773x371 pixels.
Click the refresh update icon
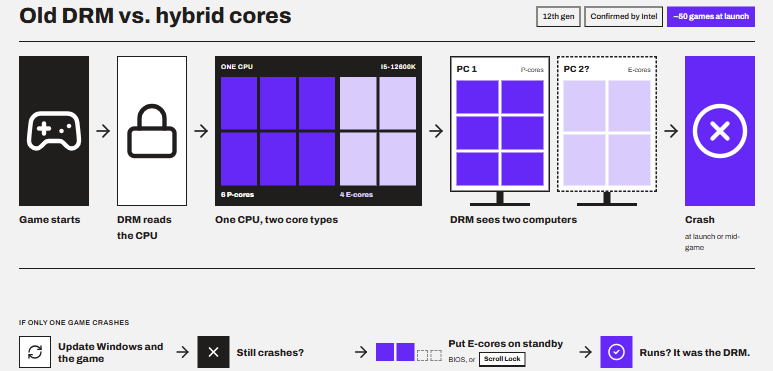point(35,352)
